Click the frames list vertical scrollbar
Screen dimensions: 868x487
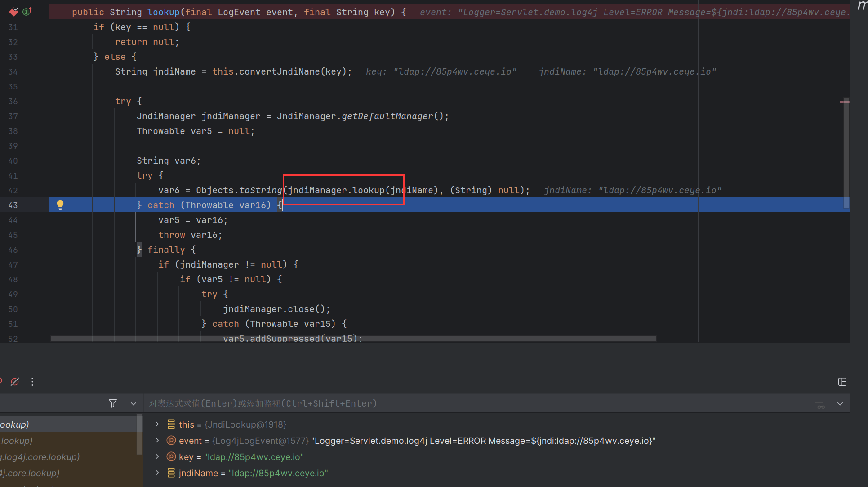pyautogui.click(x=140, y=434)
